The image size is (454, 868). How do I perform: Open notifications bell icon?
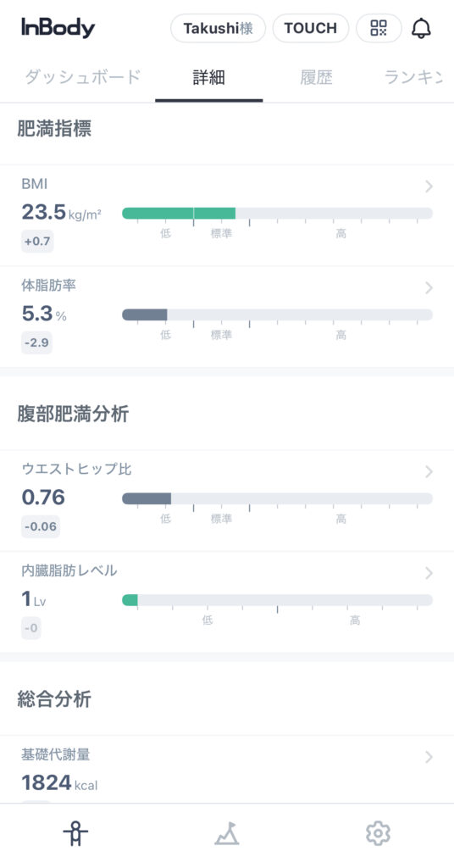click(x=421, y=28)
